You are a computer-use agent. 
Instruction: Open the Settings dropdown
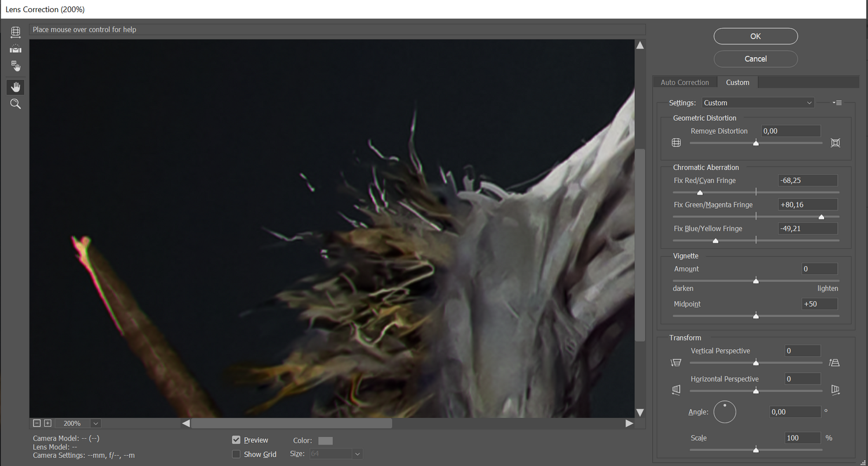pos(758,103)
